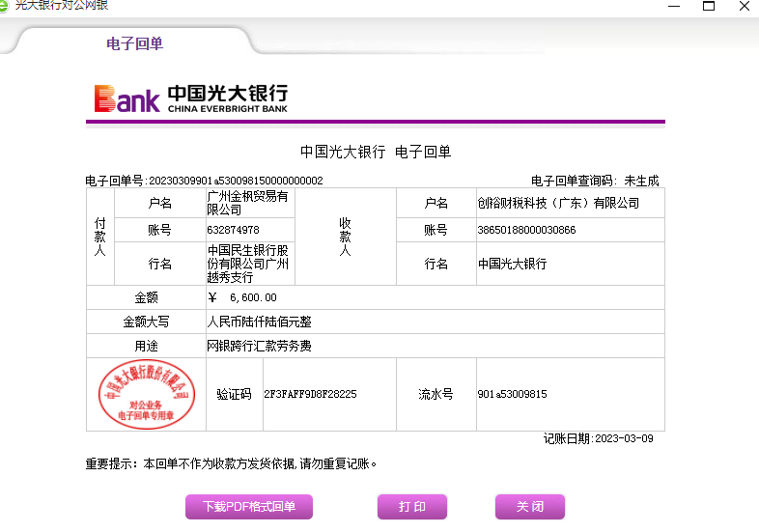This screenshot has width=759, height=532.
Task: Close the 光大银行对公网银 window
Action: (745, 6)
